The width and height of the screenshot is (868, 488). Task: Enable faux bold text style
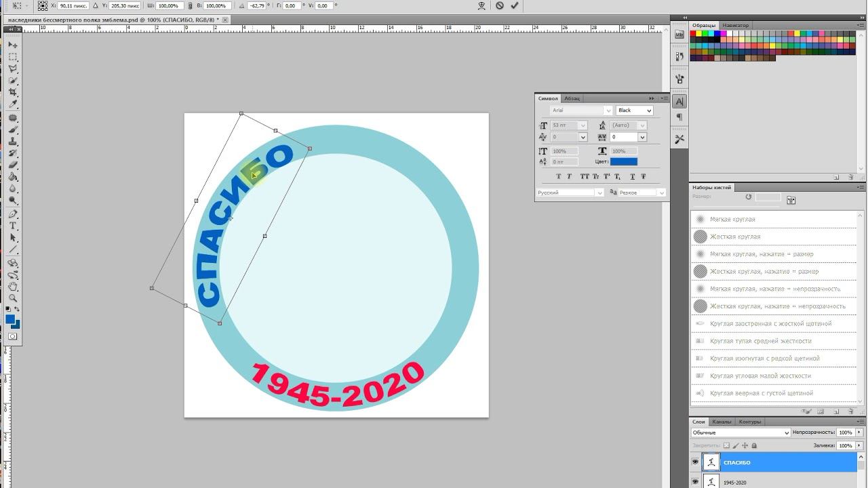pyautogui.click(x=559, y=177)
